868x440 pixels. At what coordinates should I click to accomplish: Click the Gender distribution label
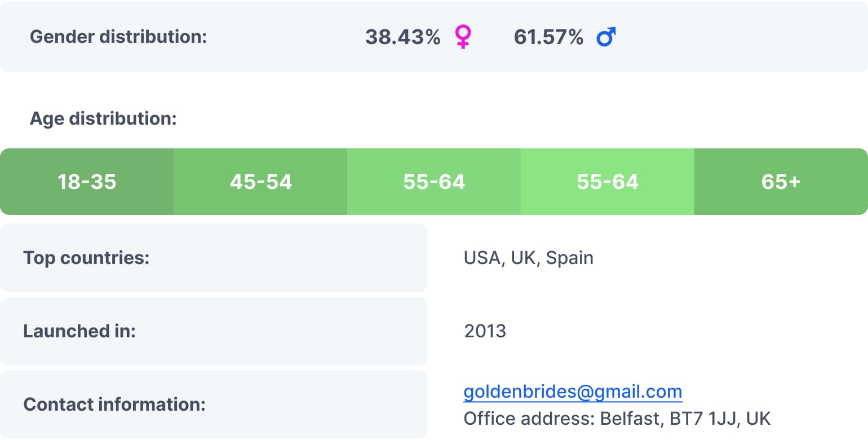click(118, 37)
